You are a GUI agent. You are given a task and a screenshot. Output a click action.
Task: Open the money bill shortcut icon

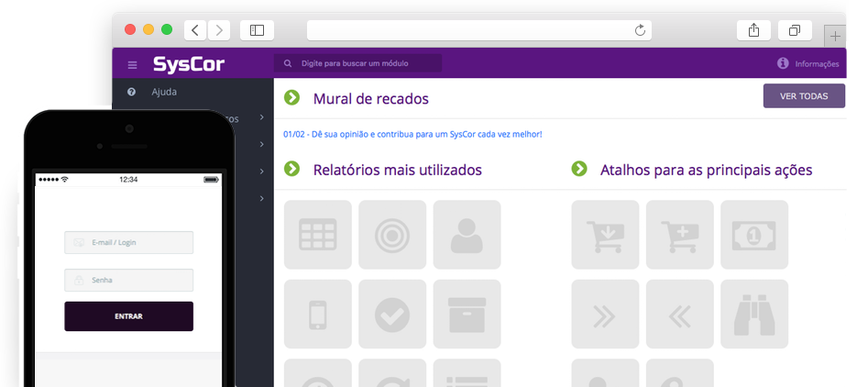coord(753,235)
